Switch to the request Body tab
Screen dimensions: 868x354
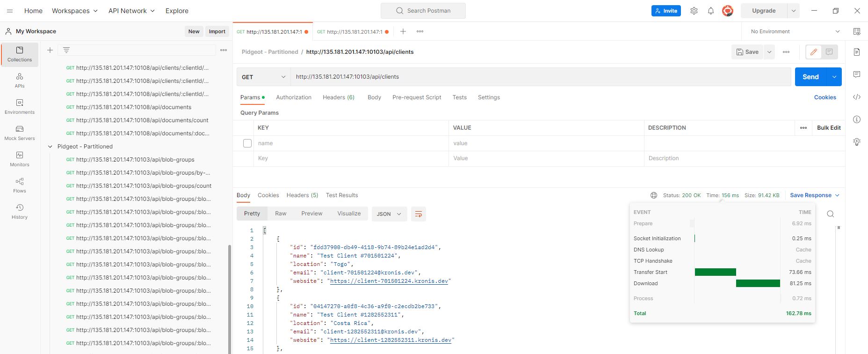[374, 97]
